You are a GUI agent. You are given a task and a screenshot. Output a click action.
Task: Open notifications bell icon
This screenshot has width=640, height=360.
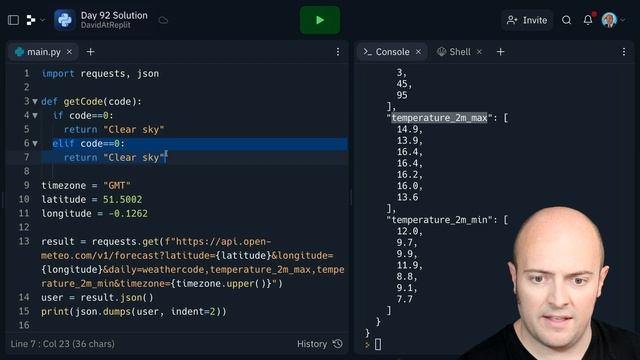coord(588,20)
